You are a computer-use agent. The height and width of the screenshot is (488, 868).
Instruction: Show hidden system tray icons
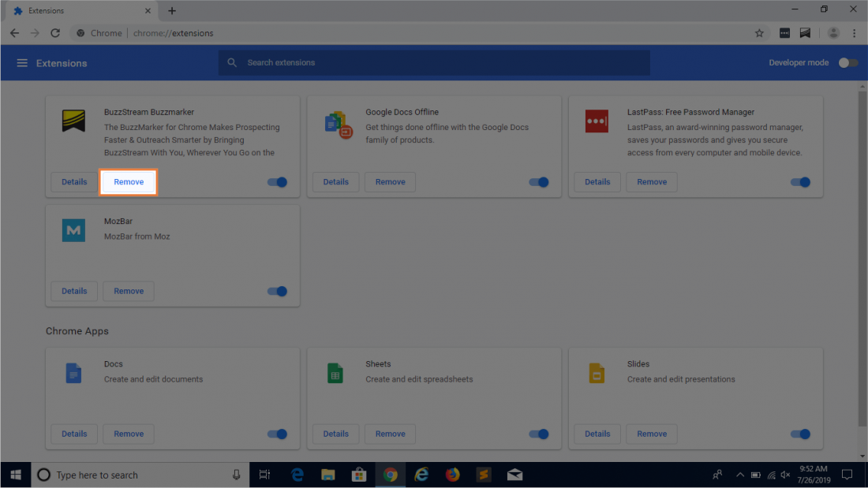pyautogui.click(x=739, y=475)
